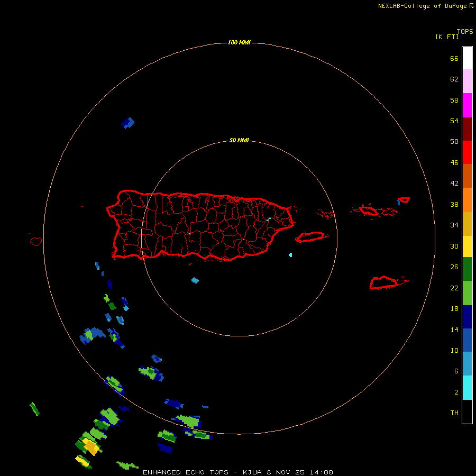Click the "ENHANCED ECHO TOPS" caption text
The width and height of the screenshot is (476, 476).
click(x=186, y=472)
